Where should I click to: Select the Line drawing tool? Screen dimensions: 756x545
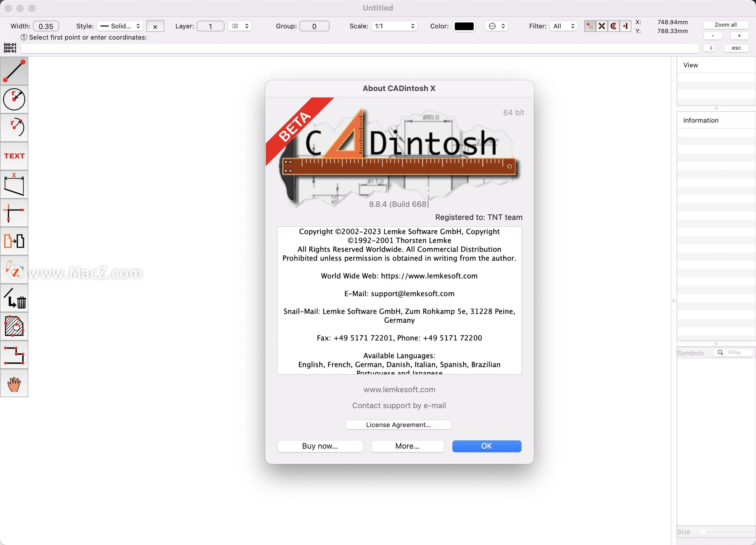14,71
